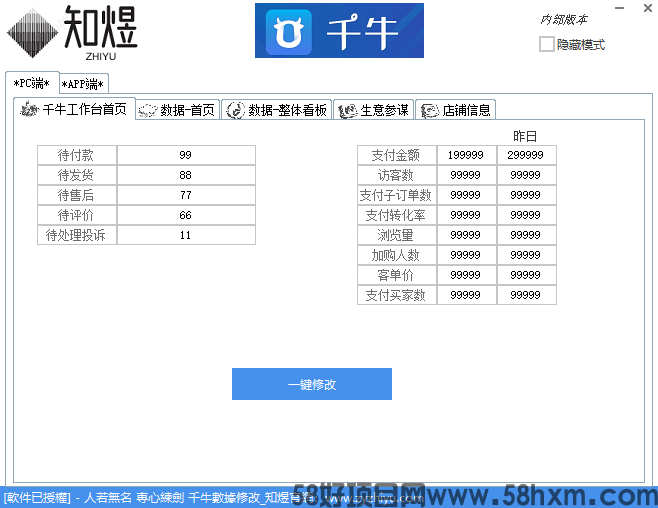Click the 客单价 today value field

[466, 275]
